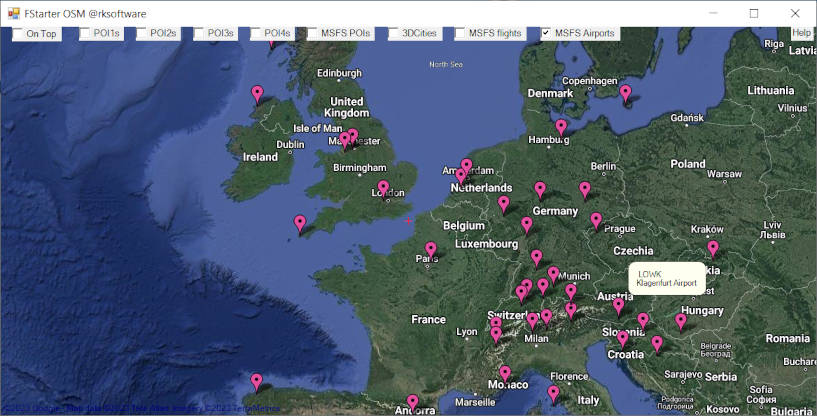Enable the MSFS flights checkbox

(x=461, y=34)
